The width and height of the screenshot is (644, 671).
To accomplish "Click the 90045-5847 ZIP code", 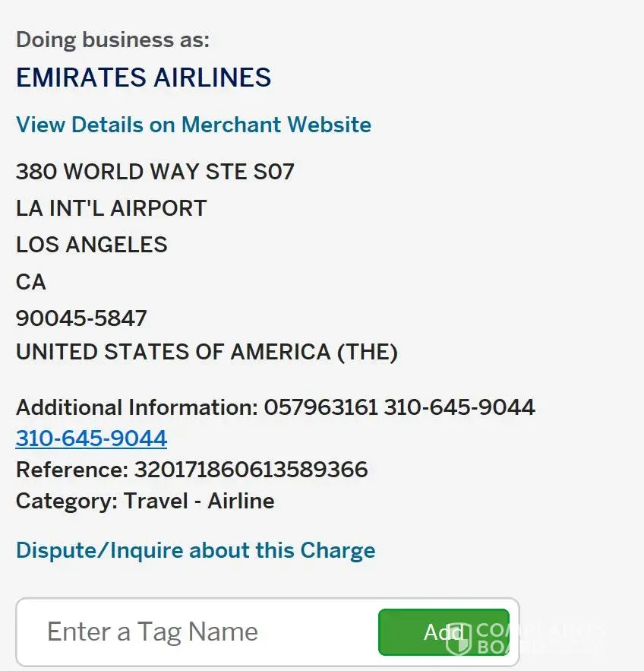I will [81, 318].
